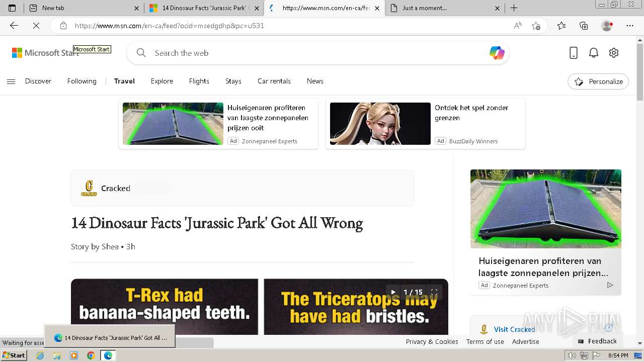Go back with the browser back arrow
644x362 pixels.
tap(14, 26)
